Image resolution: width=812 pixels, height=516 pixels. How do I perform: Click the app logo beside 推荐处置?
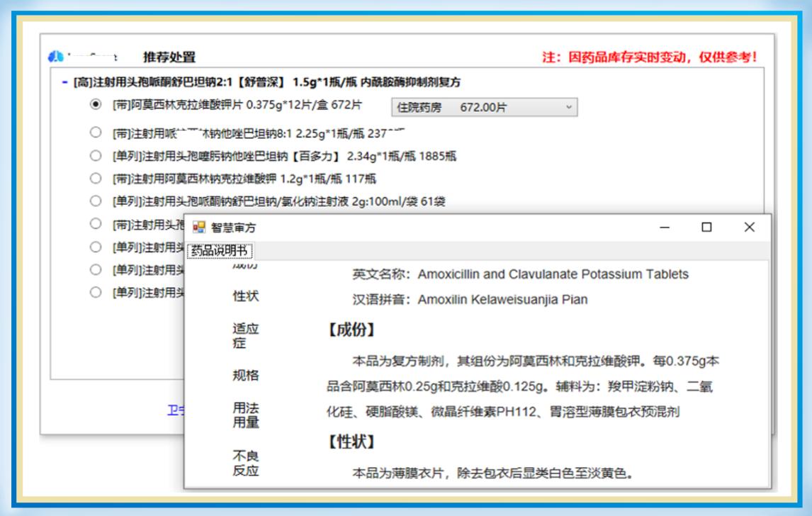click(x=56, y=57)
